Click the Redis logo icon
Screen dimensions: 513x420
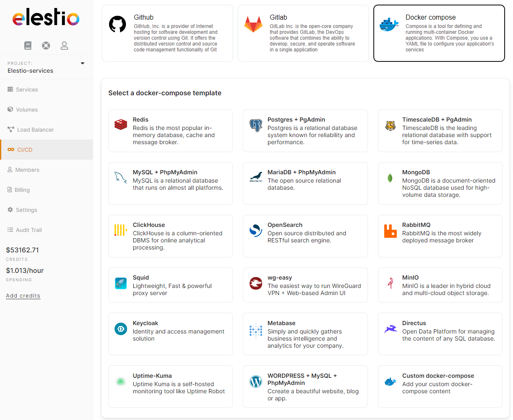click(121, 125)
